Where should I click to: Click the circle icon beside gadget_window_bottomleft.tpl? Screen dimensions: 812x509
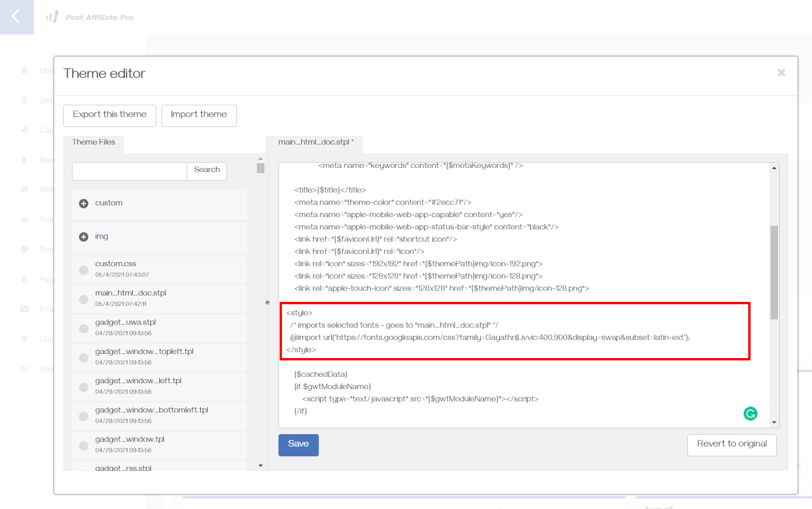[x=84, y=417]
